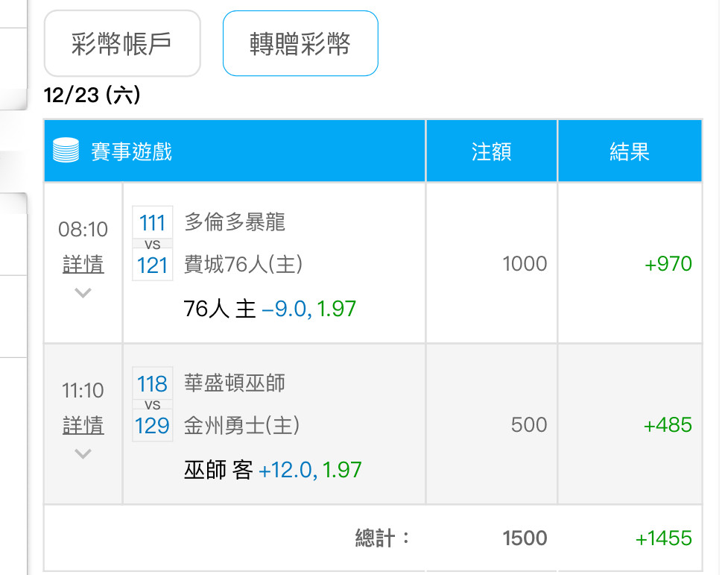Expand chevron under the 08:10 game details
Image resolution: width=728 pixels, height=575 pixels.
pos(83,293)
